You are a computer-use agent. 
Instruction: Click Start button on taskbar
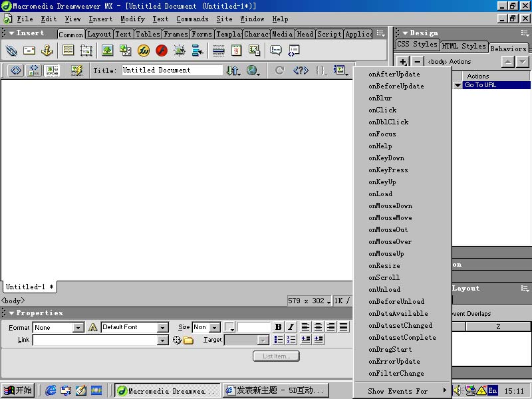click(17, 390)
